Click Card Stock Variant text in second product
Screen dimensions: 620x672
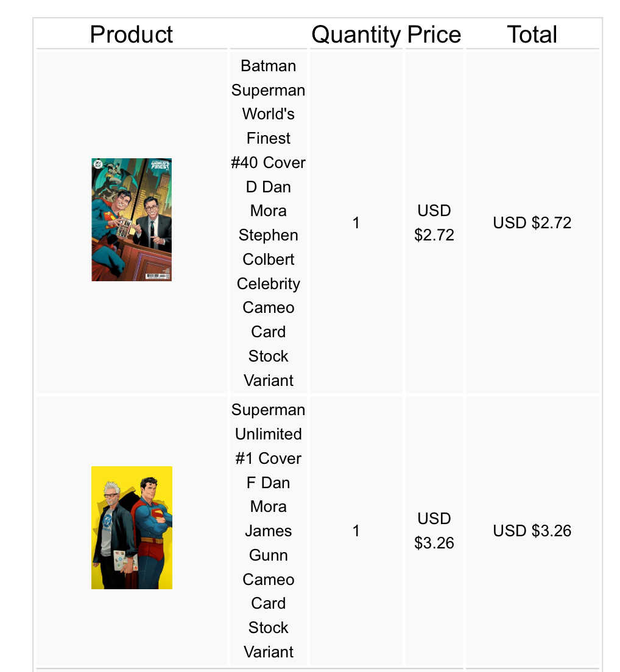click(269, 628)
